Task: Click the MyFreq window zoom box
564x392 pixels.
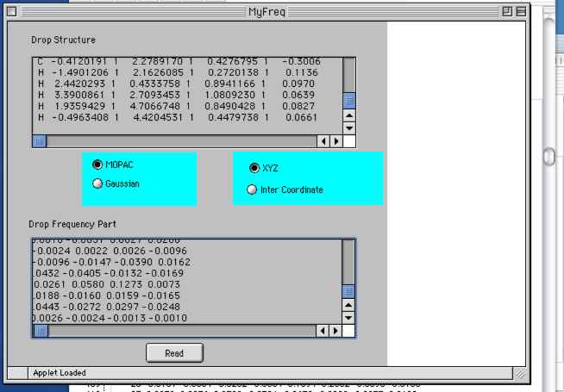Action: point(507,11)
